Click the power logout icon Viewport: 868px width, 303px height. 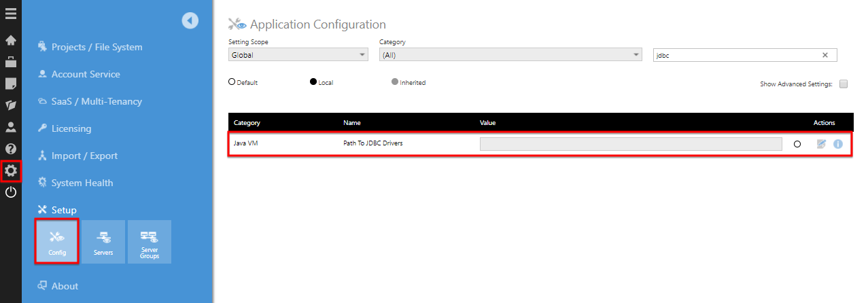tap(11, 192)
